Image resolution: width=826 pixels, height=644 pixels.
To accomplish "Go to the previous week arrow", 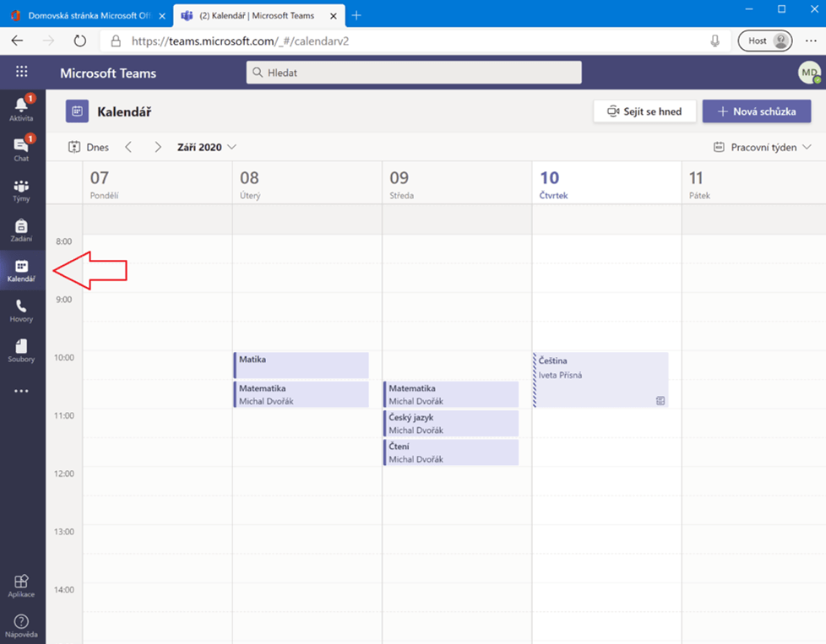I will click(x=128, y=147).
